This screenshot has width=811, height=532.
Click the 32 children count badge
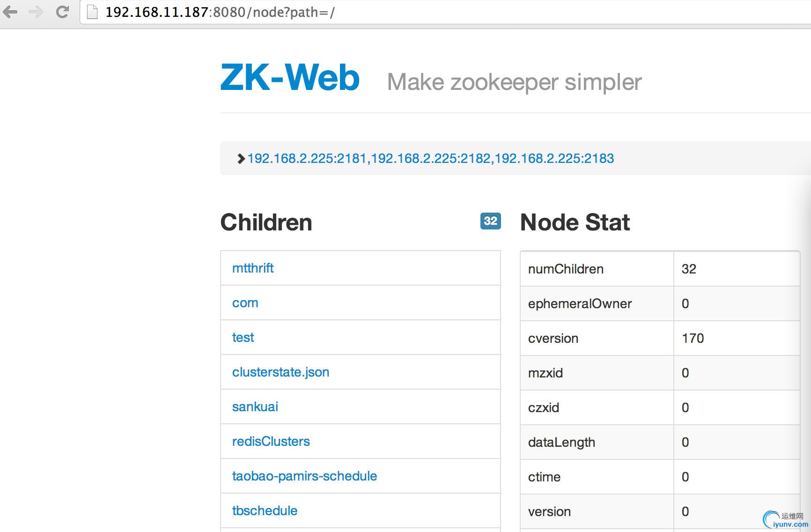[490, 221]
